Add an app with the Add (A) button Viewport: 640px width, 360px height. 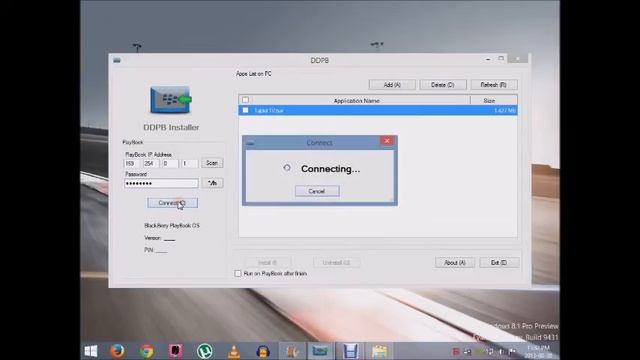pyautogui.click(x=392, y=84)
